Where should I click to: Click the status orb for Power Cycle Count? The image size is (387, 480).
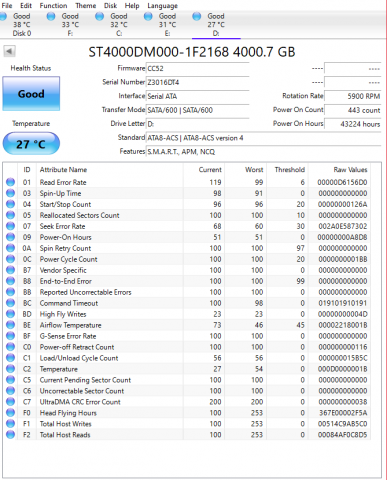(11, 259)
